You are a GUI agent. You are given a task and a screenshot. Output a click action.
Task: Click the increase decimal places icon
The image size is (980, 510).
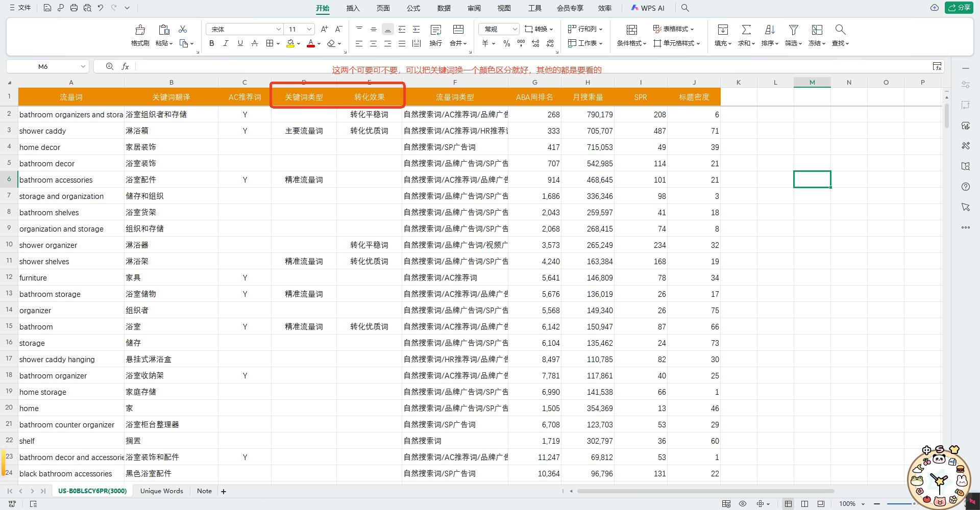[535, 44]
